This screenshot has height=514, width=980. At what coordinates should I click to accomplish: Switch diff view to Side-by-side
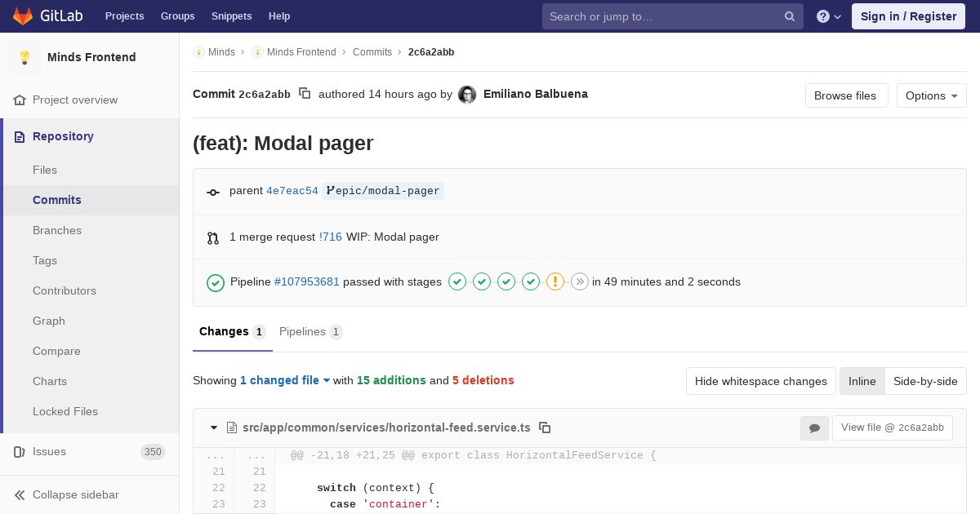925,381
